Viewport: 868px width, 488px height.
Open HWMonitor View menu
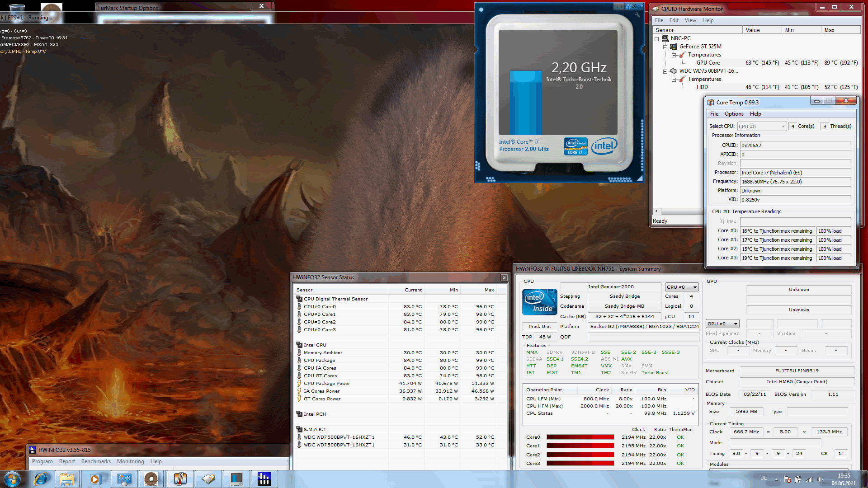690,20
